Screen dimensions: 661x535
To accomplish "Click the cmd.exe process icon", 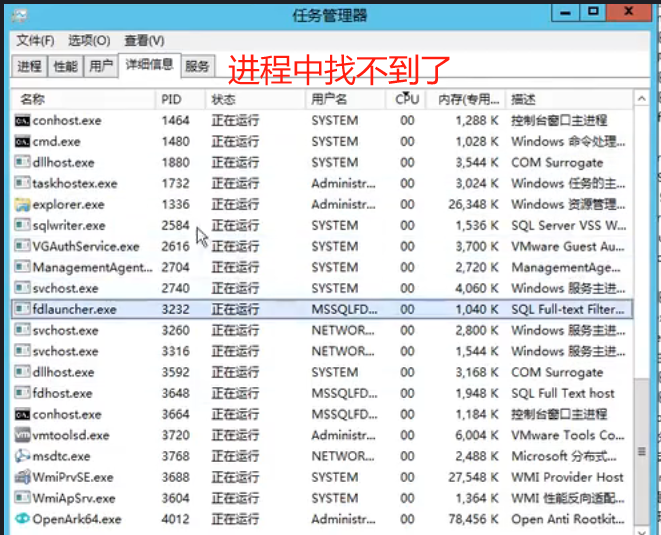I will (22, 142).
